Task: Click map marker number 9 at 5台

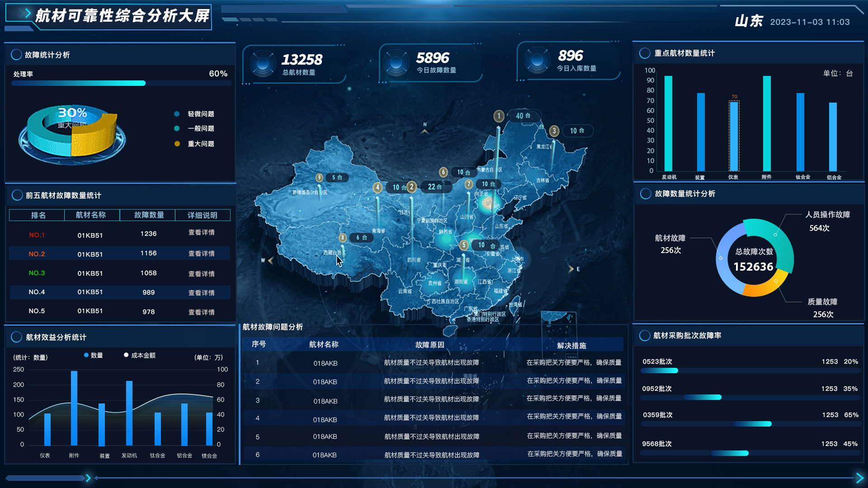Action: click(x=320, y=178)
